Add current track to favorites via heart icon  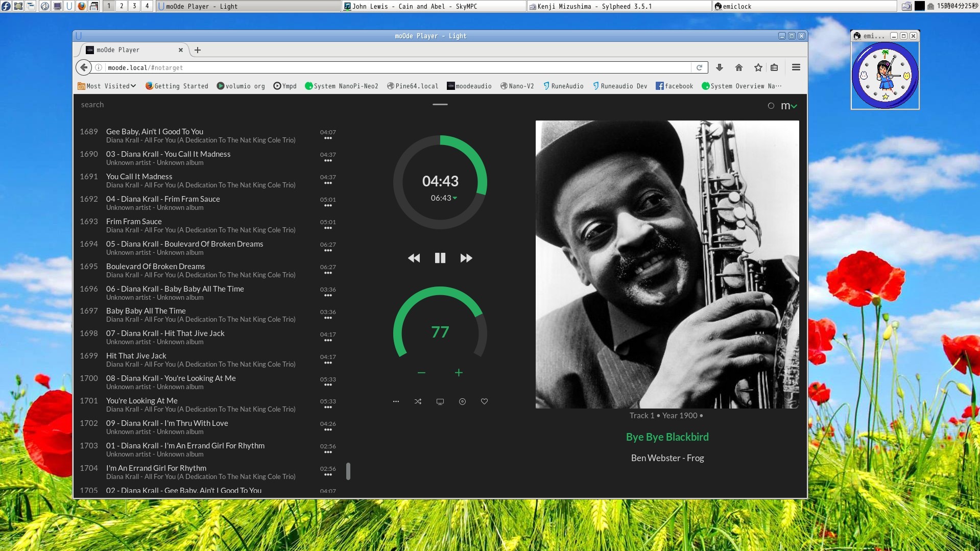[x=484, y=401]
